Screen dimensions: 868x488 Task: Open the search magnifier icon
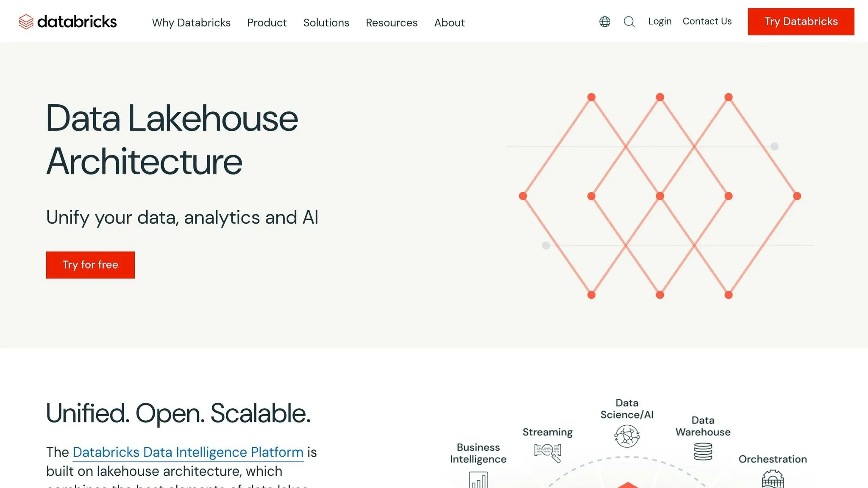pyautogui.click(x=629, y=22)
